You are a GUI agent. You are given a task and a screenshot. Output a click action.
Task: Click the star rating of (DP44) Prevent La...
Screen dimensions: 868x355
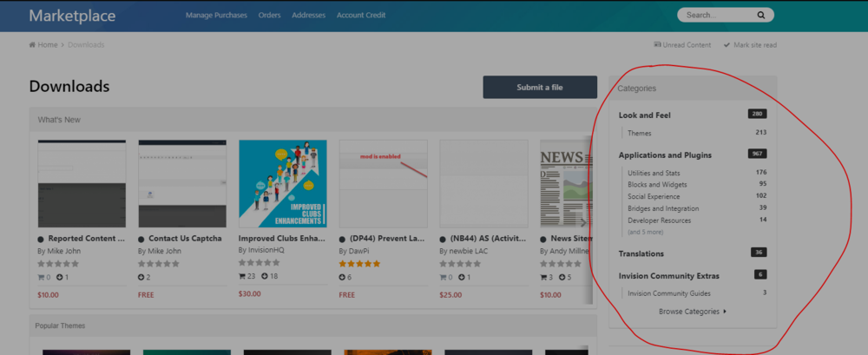[x=359, y=263]
